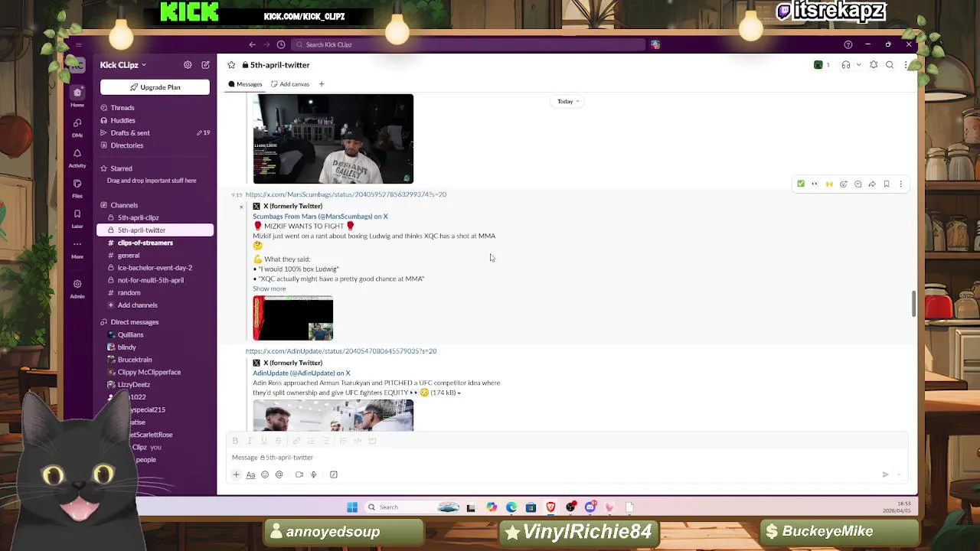Select the random channel

(x=129, y=293)
